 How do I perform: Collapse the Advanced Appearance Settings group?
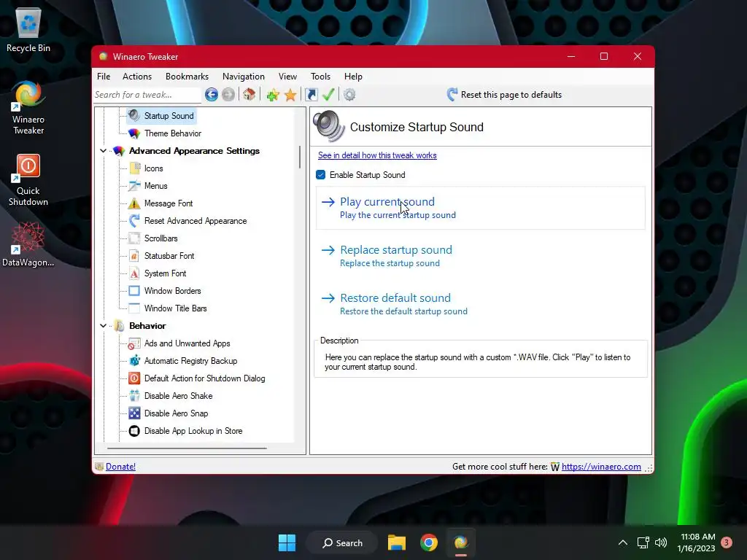click(103, 151)
